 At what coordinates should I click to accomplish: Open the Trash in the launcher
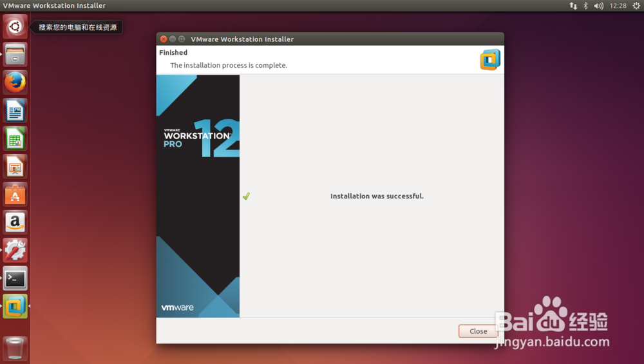[x=15, y=349]
